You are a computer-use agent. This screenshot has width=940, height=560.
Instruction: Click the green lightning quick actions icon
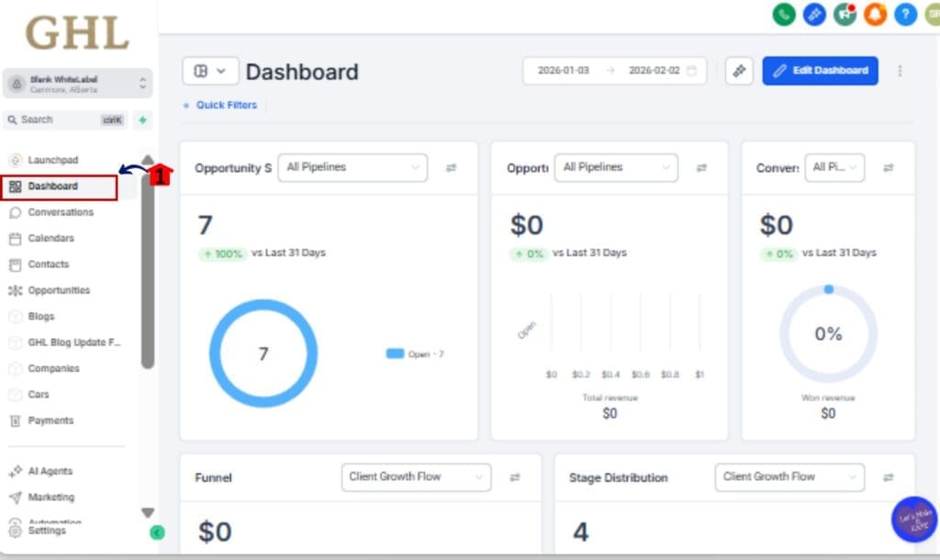tap(142, 120)
